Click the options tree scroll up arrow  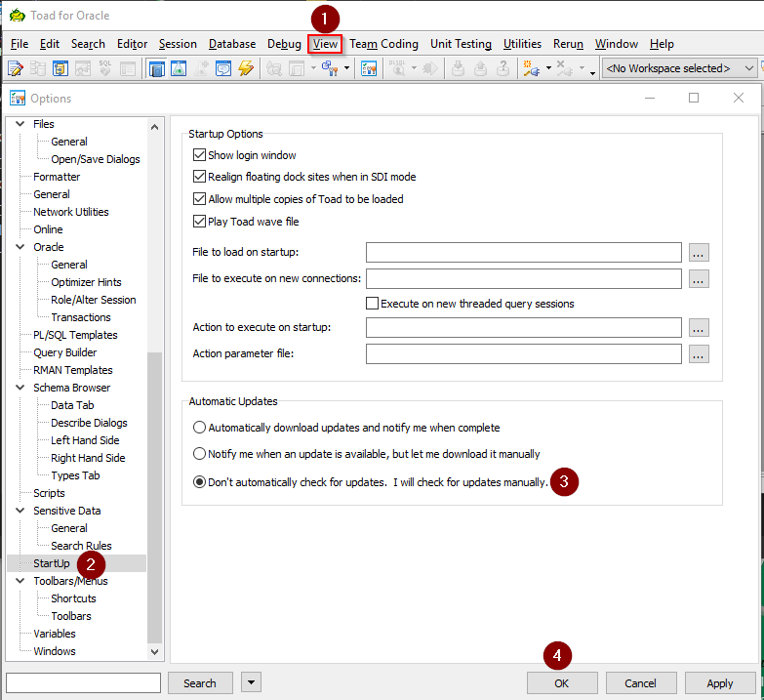pos(154,127)
